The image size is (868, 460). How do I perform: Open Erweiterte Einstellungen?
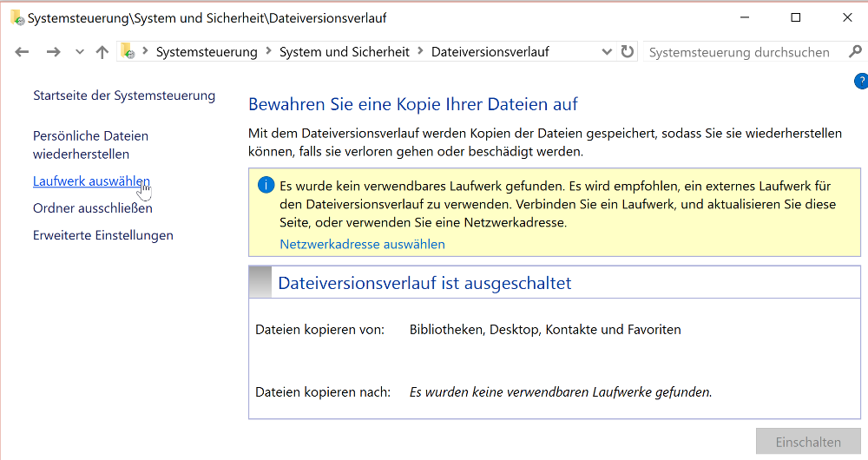102,235
